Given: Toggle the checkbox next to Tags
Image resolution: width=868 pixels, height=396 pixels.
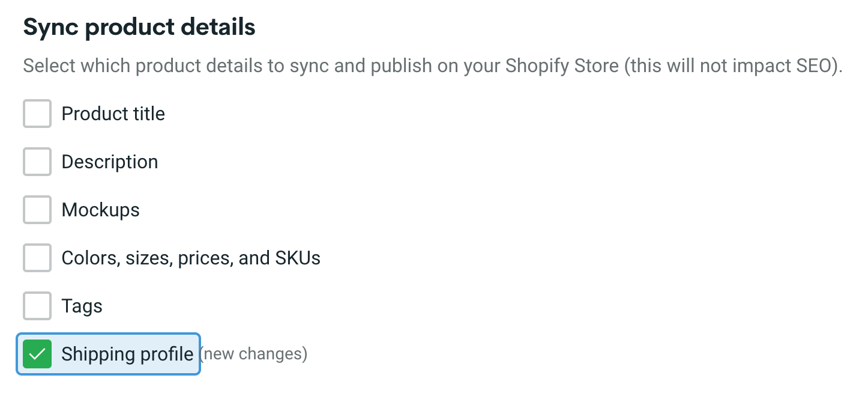Looking at the screenshot, I should pos(37,306).
